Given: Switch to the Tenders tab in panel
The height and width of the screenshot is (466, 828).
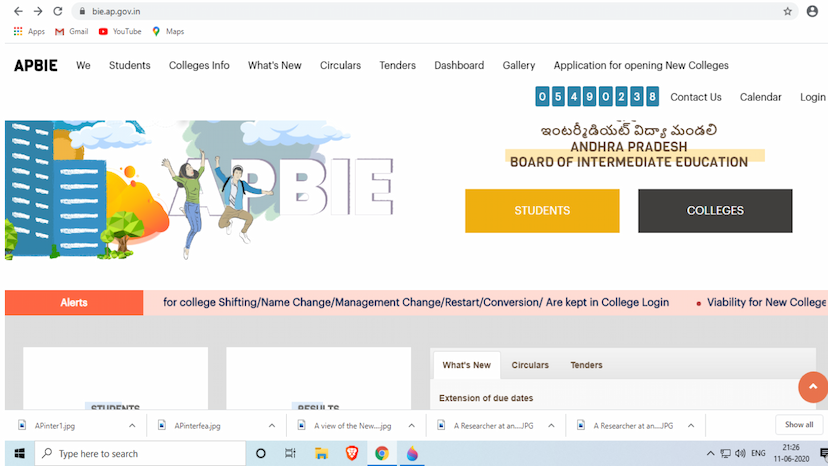Looking at the screenshot, I should click(x=586, y=365).
